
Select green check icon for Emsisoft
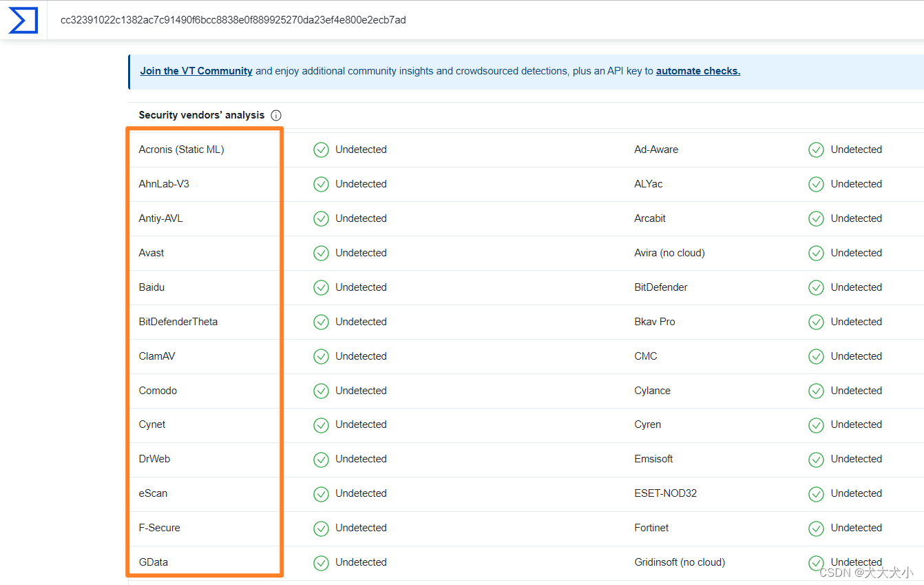(816, 459)
